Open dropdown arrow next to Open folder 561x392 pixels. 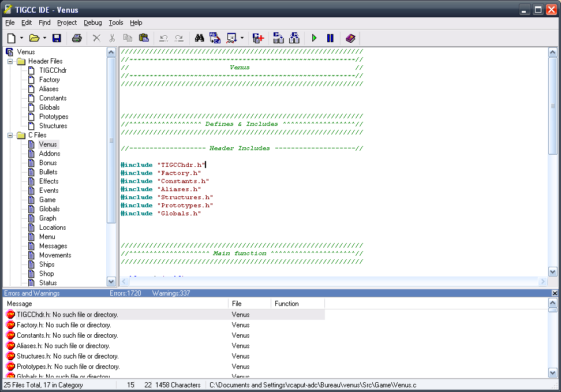pyautogui.click(x=44, y=38)
